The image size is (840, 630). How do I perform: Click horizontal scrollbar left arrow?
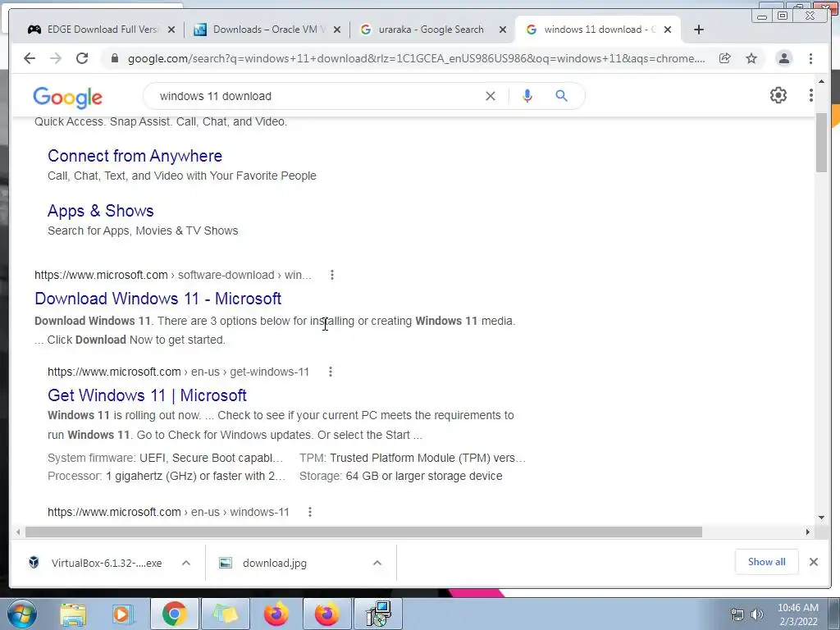(18, 532)
